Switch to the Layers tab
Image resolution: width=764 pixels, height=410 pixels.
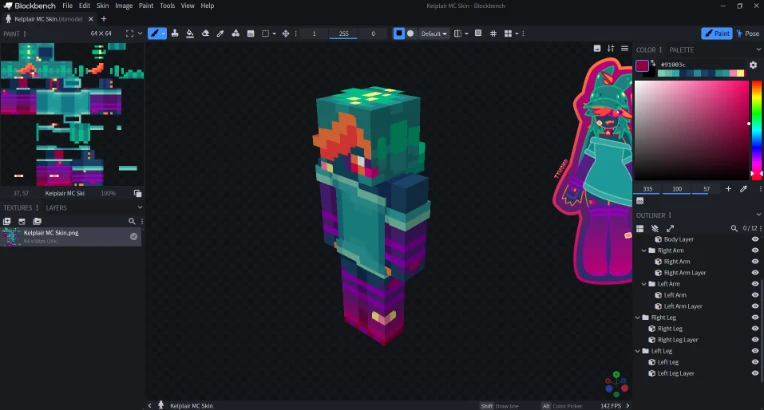tap(56, 208)
